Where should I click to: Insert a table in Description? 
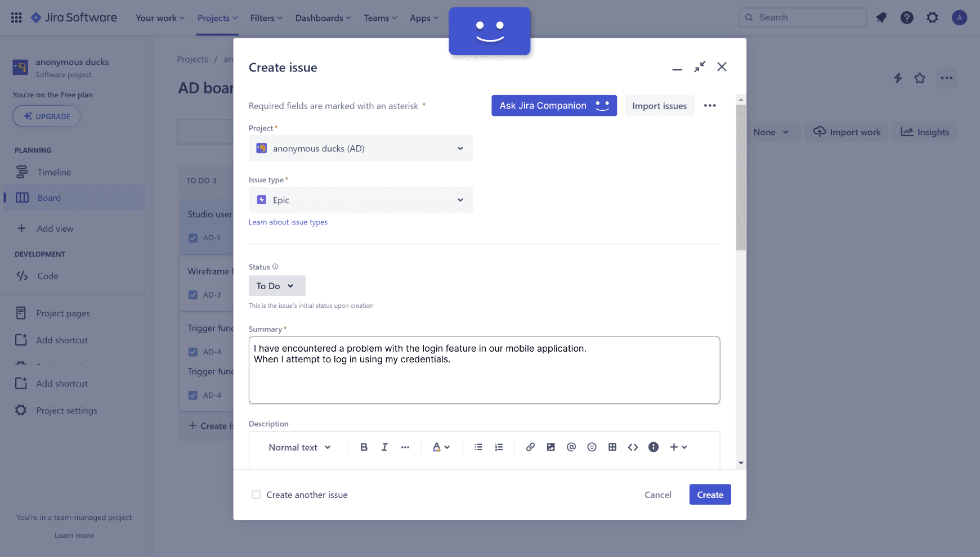[612, 447]
